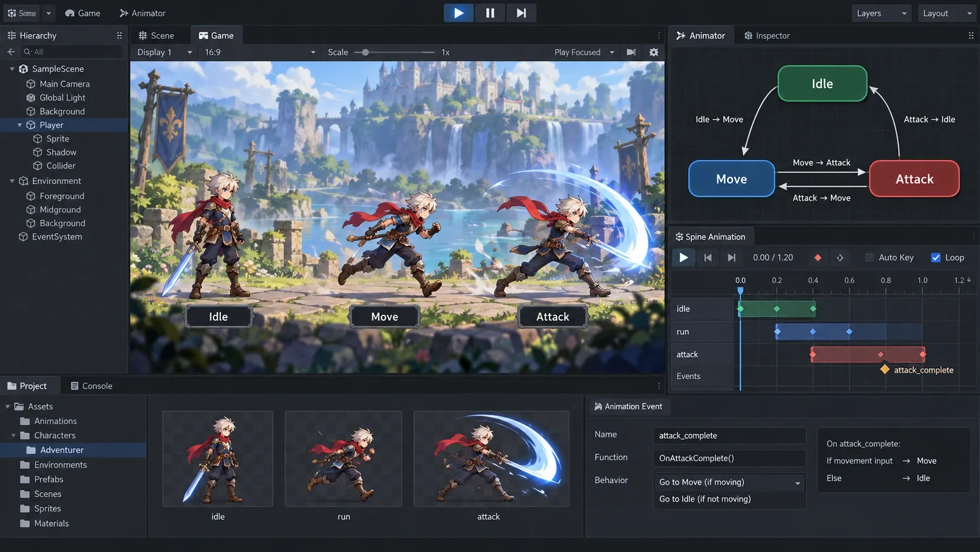
Task: Select the run animation thumbnail
Action: pos(343,459)
